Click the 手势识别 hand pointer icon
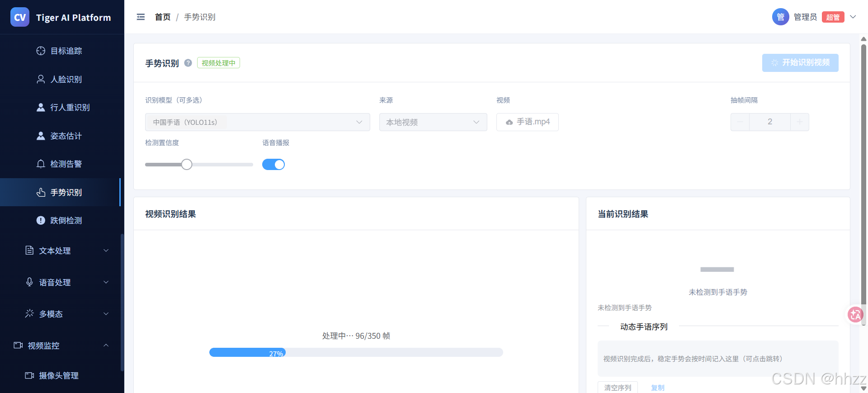The height and width of the screenshot is (393, 868). (41, 192)
